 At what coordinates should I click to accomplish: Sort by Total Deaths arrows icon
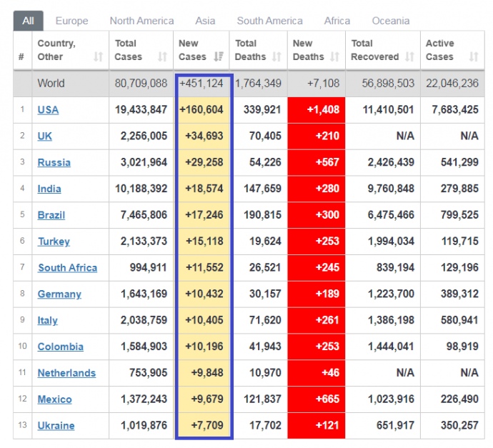click(x=277, y=56)
